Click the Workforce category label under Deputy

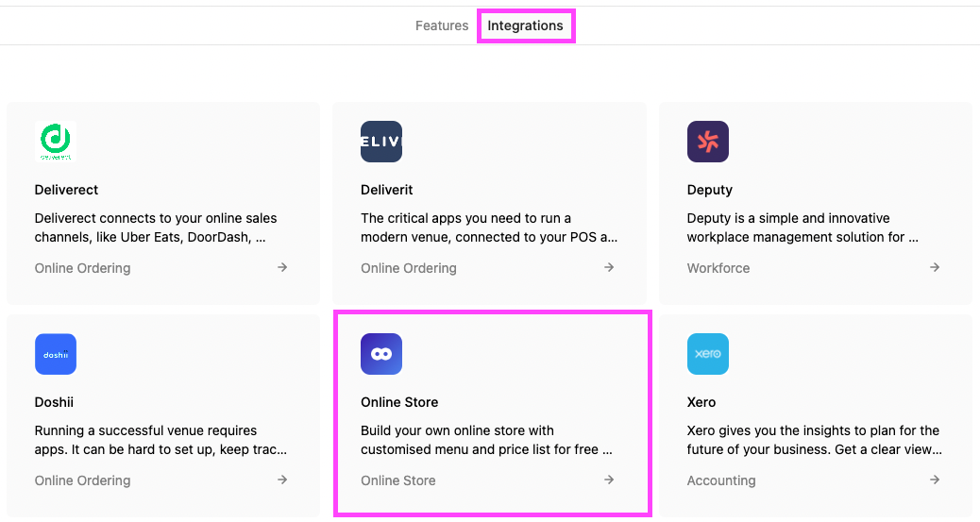(718, 268)
